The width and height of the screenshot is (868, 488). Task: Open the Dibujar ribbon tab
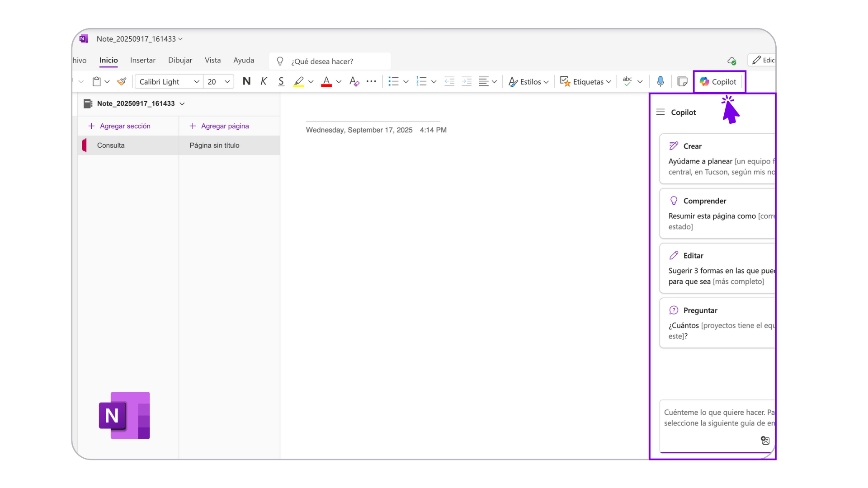pos(180,60)
